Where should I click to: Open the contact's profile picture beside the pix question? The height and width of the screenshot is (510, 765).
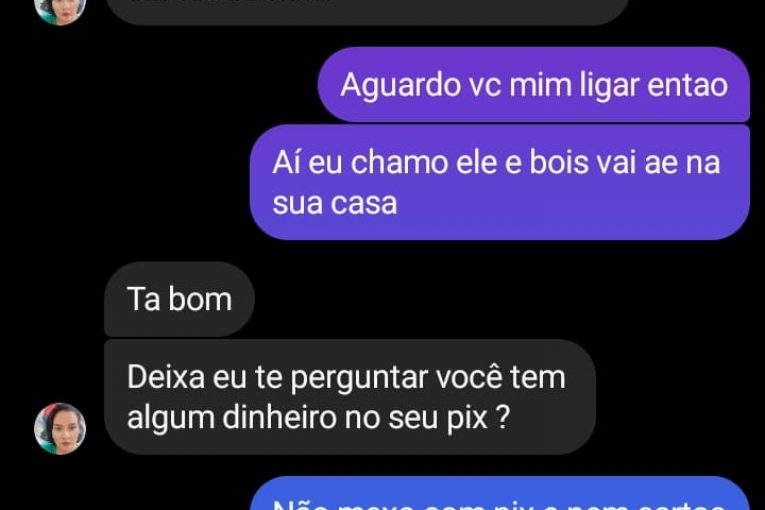tap(60, 428)
